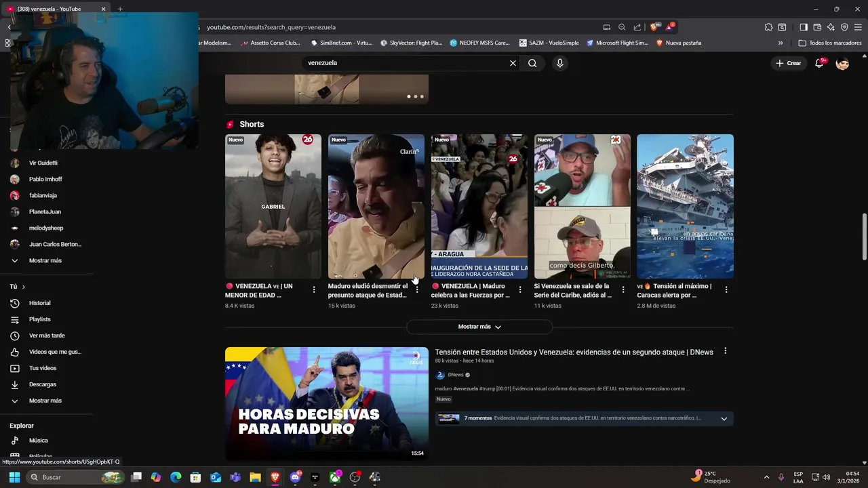The width and height of the screenshot is (868, 488).
Task: Open the weather widget showing 25°C
Action: 711,477
